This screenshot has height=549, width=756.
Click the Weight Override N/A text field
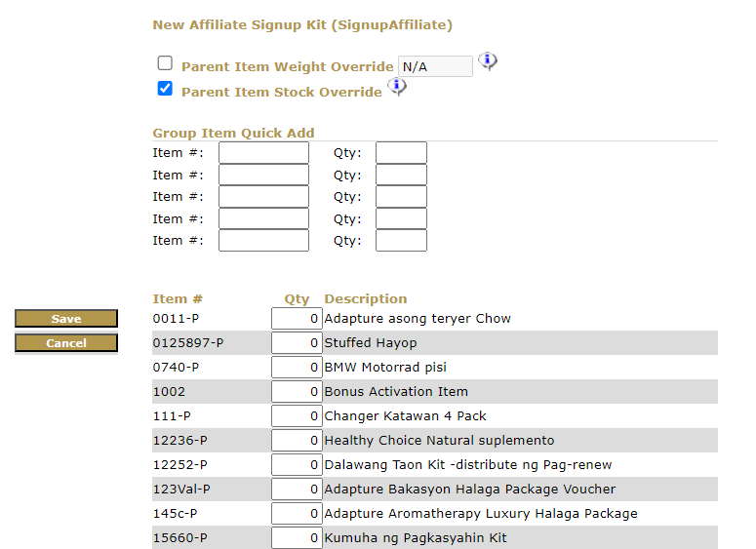[435, 66]
